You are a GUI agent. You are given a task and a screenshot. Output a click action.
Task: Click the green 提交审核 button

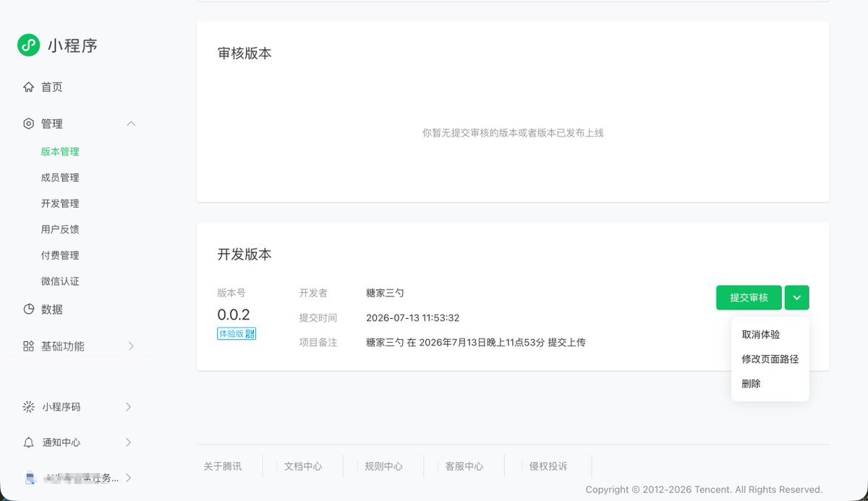749,298
